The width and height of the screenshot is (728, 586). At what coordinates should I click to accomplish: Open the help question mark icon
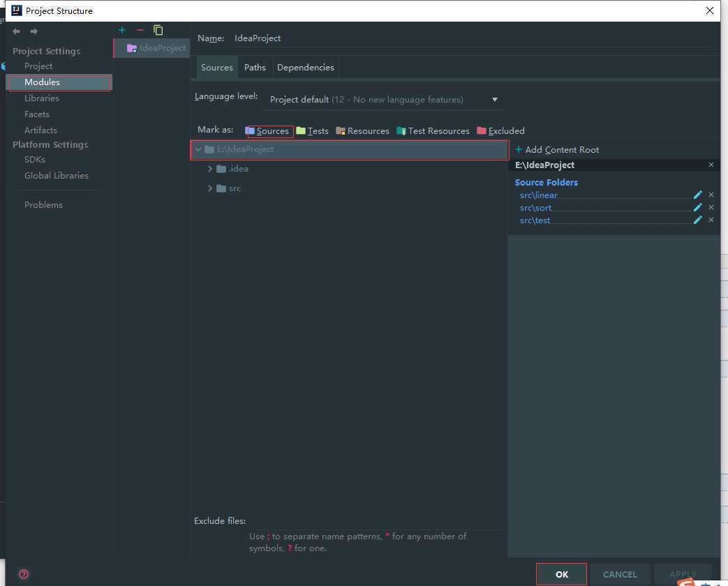click(x=24, y=574)
